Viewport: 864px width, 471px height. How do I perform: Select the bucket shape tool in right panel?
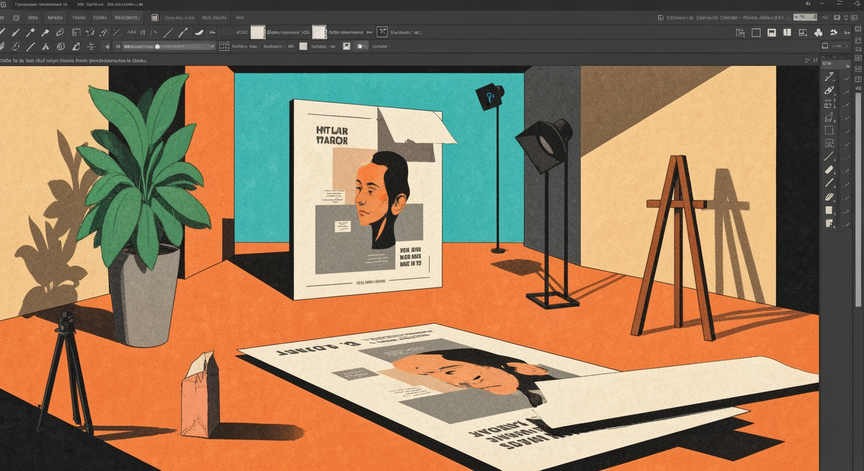pyautogui.click(x=829, y=117)
